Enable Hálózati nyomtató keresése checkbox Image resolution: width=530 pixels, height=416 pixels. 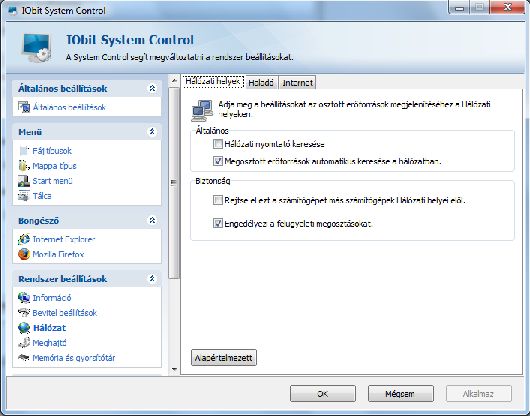pos(218,144)
